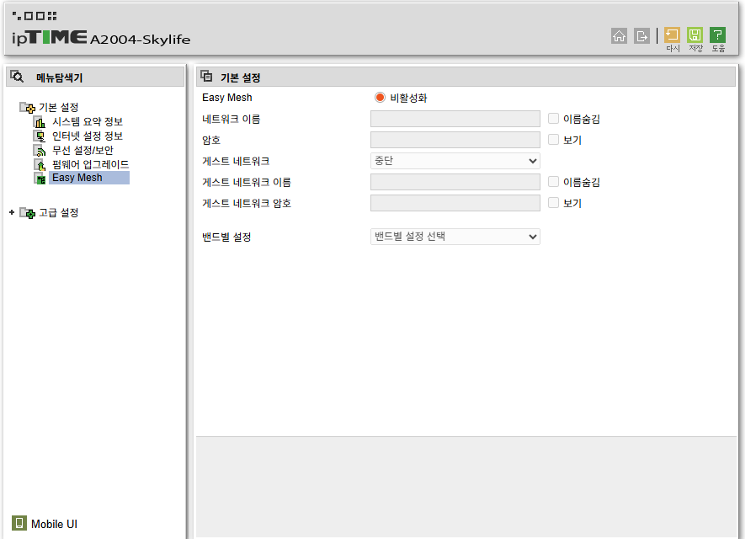Open 인터넷 설정 정보 page
The height and width of the screenshot is (539, 756).
(x=88, y=136)
